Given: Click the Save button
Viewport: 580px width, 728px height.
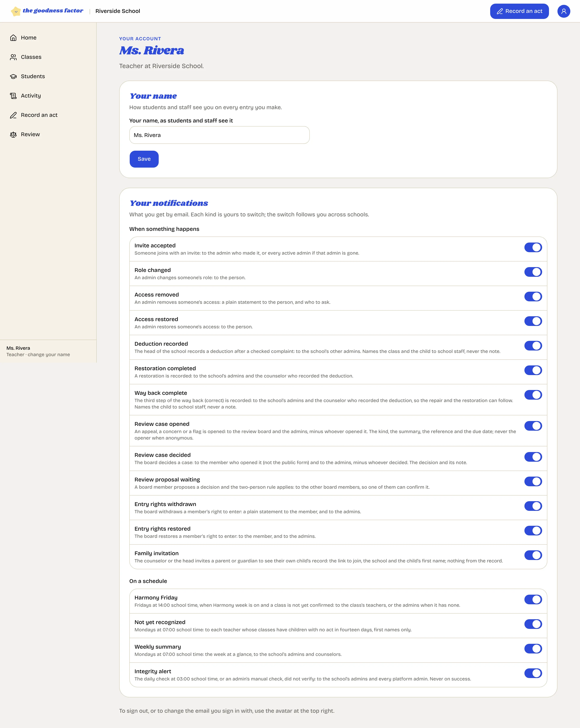Looking at the screenshot, I should pyautogui.click(x=144, y=159).
